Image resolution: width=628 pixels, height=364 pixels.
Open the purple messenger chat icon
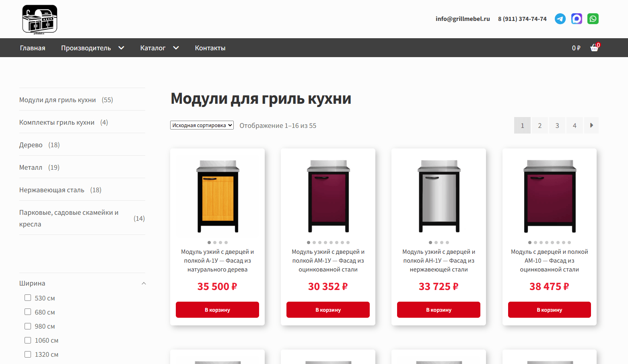pos(577,19)
